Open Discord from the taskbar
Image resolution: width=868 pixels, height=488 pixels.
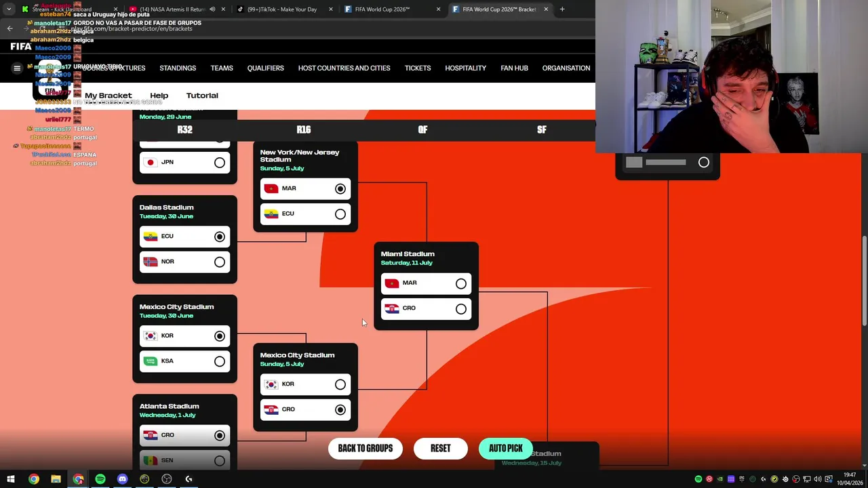(122, 479)
